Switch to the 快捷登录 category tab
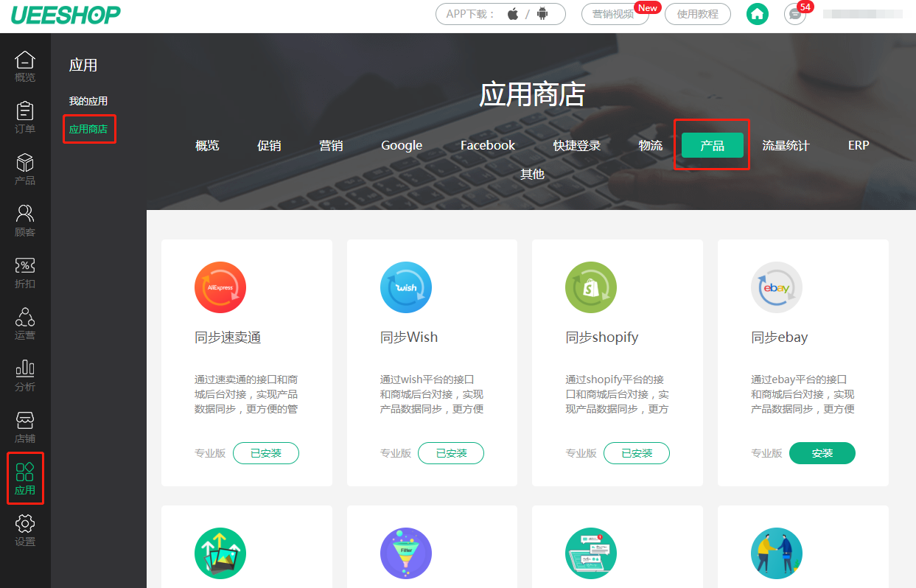916x588 pixels. pos(577,145)
